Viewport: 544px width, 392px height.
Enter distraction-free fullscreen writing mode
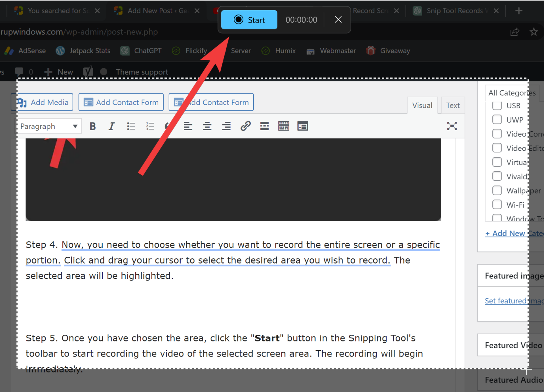point(452,126)
